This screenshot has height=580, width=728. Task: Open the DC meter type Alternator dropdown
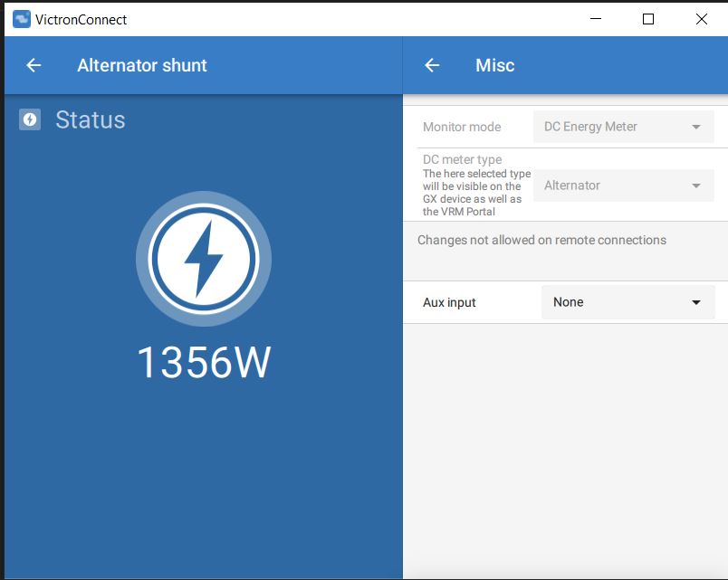click(624, 185)
